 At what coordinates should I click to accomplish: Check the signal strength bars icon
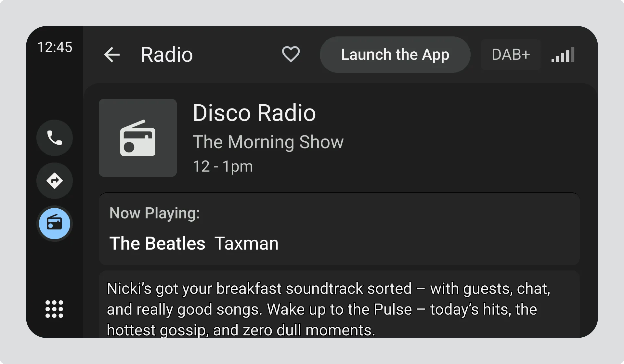pos(563,55)
